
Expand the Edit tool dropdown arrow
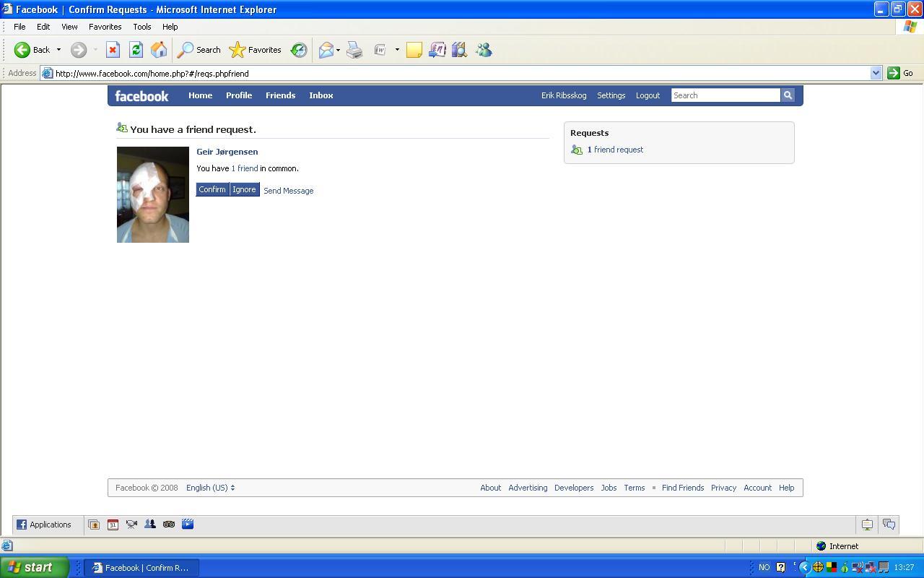396,50
